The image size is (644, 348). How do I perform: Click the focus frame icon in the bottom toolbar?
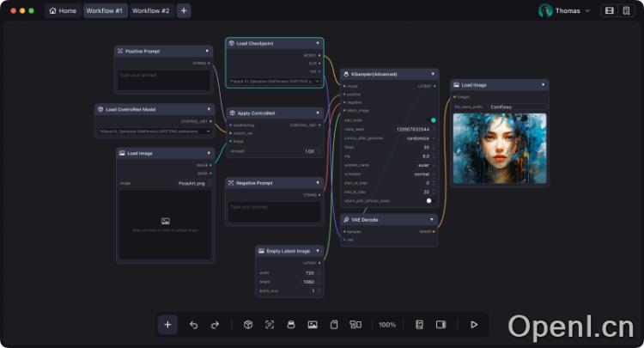(270, 325)
